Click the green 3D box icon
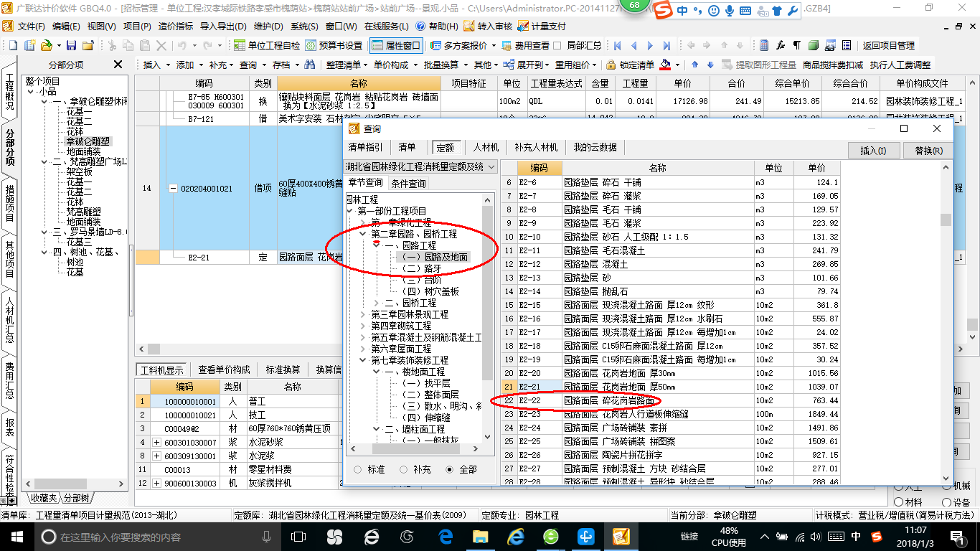Viewport: 980px width, 551px height. [814, 45]
